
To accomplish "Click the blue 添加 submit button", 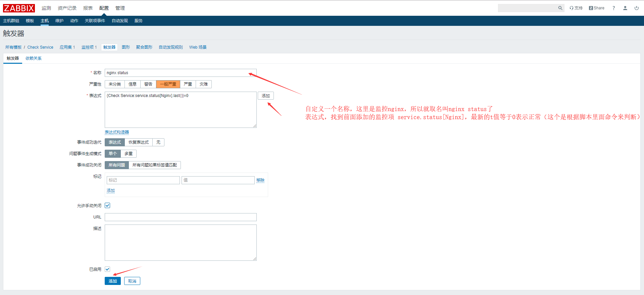I will coord(112,281).
